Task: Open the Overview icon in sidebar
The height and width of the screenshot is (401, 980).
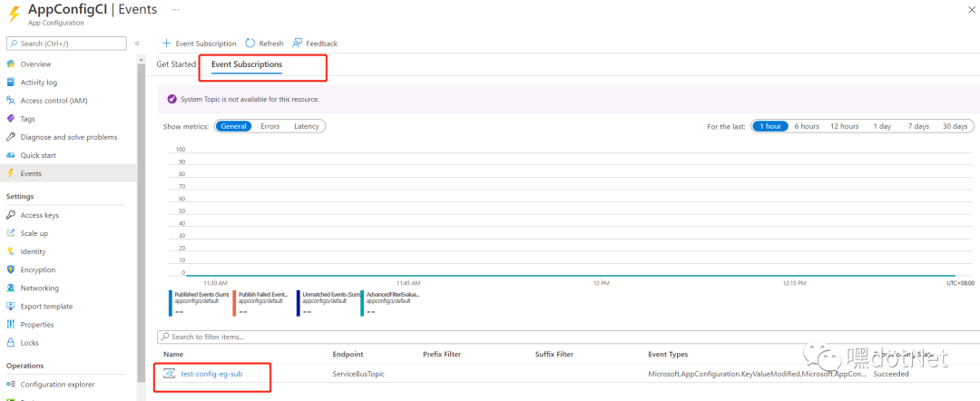Action: [x=11, y=64]
